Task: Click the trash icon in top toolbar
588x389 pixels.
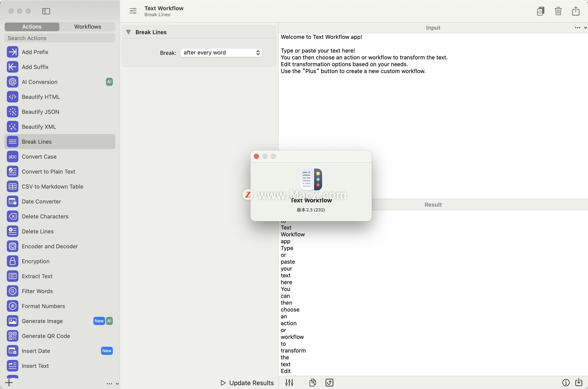Action: click(558, 11)
